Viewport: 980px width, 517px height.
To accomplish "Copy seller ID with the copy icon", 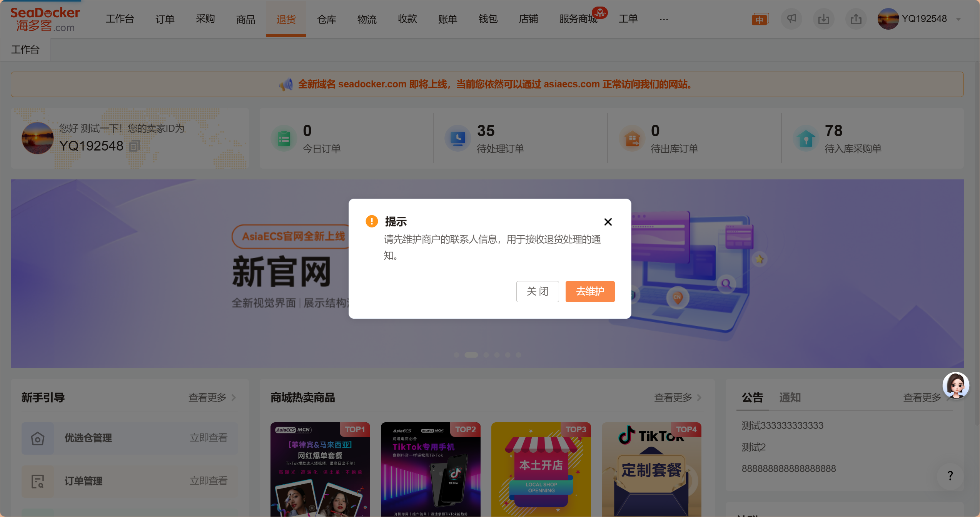I will pyautogui.click(x=134, y=146).
